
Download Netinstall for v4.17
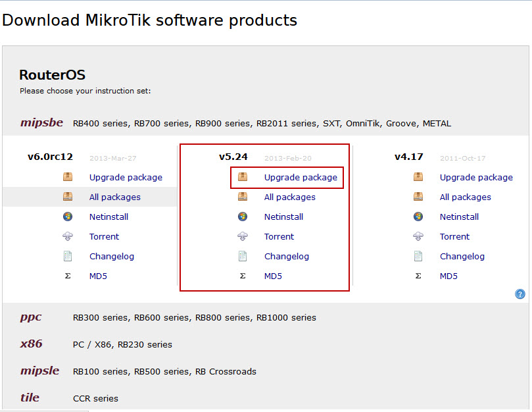click(x=459, y=217)
